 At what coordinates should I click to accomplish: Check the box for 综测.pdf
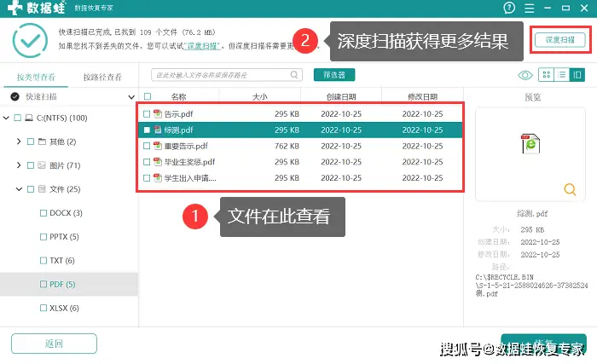tap(147, 130)
